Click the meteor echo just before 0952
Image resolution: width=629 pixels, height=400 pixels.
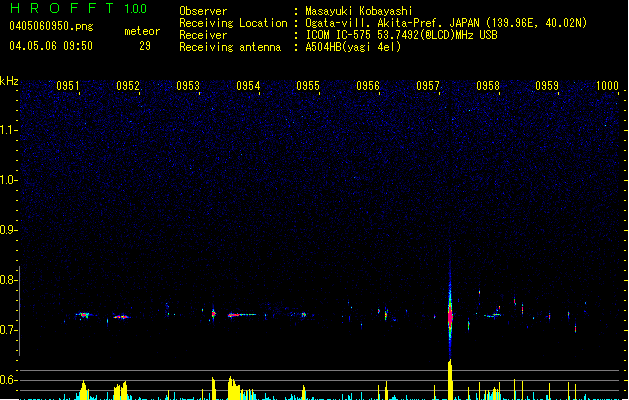click(121, 317)
